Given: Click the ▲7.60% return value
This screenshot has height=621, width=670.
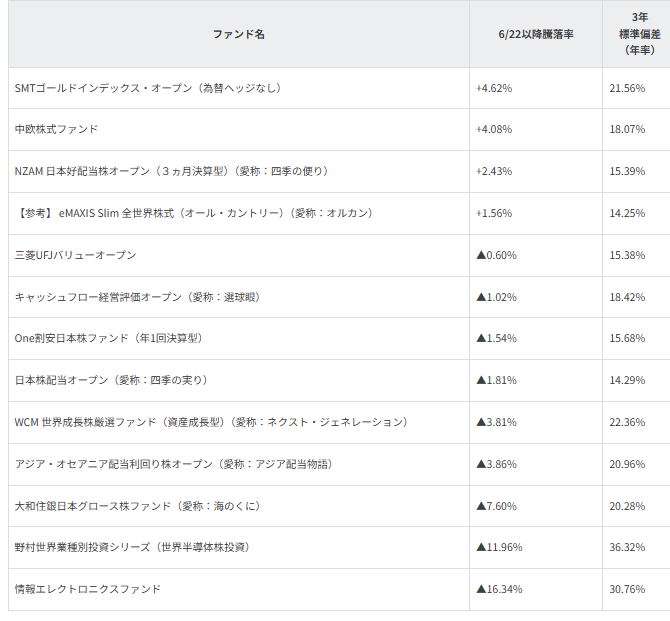Looking at the screenshot, I should point(497,506).
